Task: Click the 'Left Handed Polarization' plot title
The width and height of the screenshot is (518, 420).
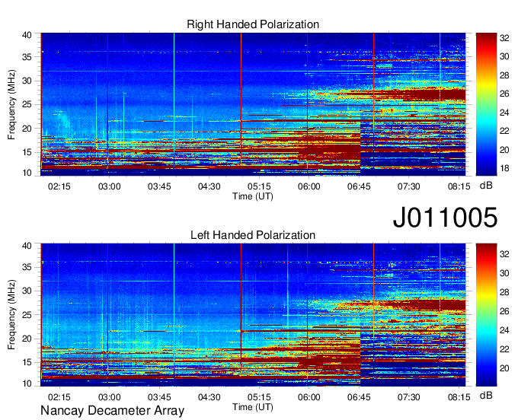Action: [253, 235]
